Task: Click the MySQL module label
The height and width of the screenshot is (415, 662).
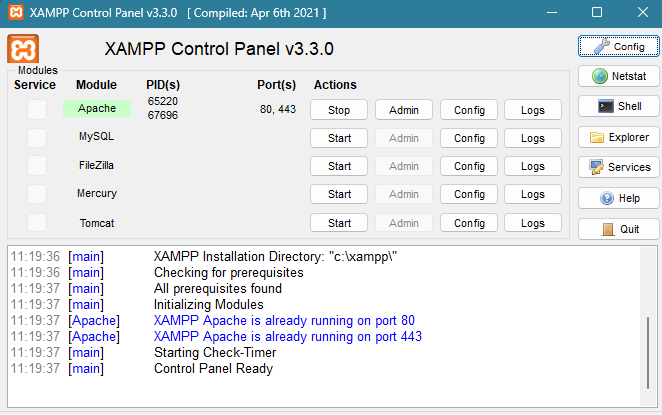Action: pyautogui.click(x=97, y=136)
